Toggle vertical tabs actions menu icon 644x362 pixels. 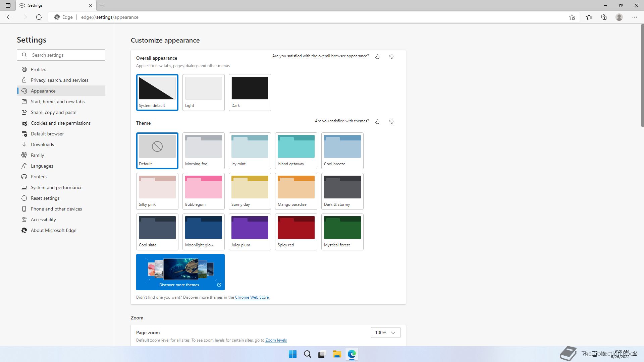(x=8, y=5)
